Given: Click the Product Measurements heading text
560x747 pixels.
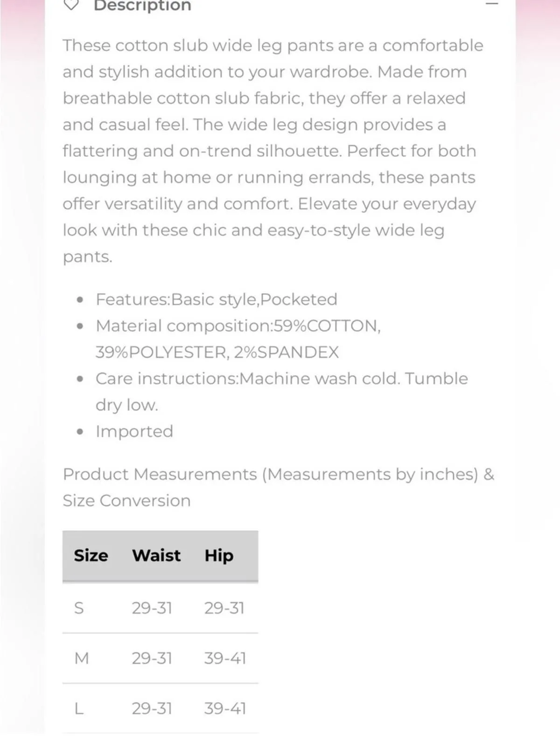Looking at the screenshot, I should (x=279, y=487).
